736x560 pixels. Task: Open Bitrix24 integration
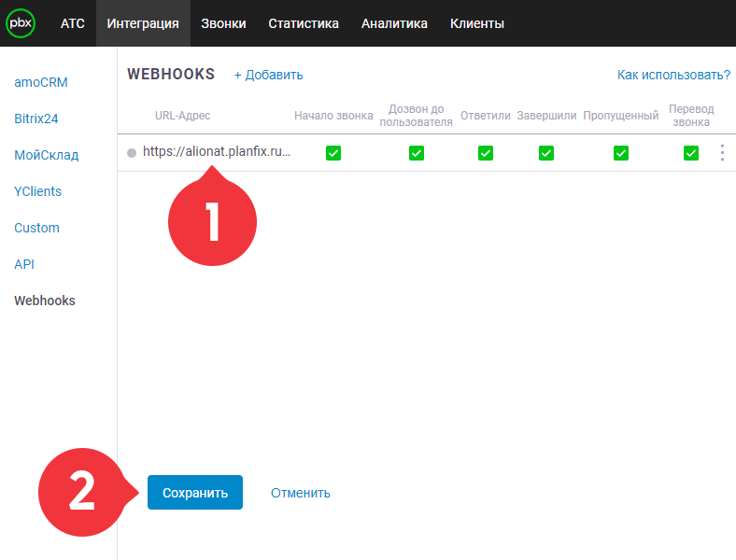tap(36, 119)
